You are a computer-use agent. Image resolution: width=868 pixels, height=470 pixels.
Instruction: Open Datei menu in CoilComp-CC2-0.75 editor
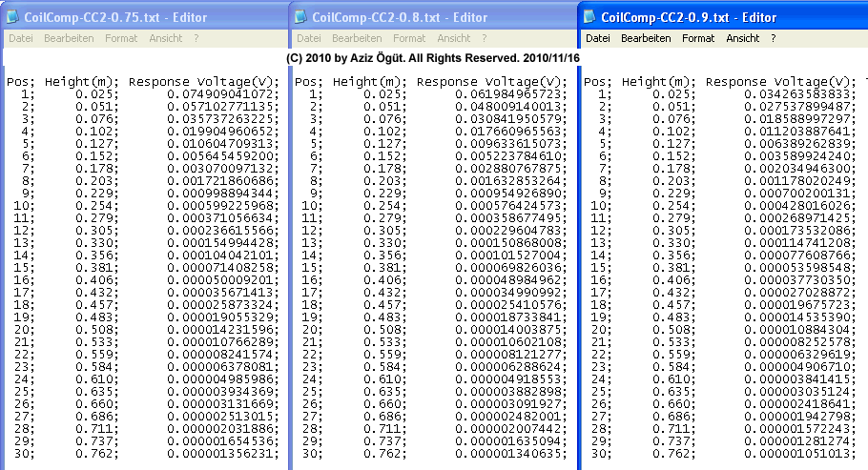[21, 38]
